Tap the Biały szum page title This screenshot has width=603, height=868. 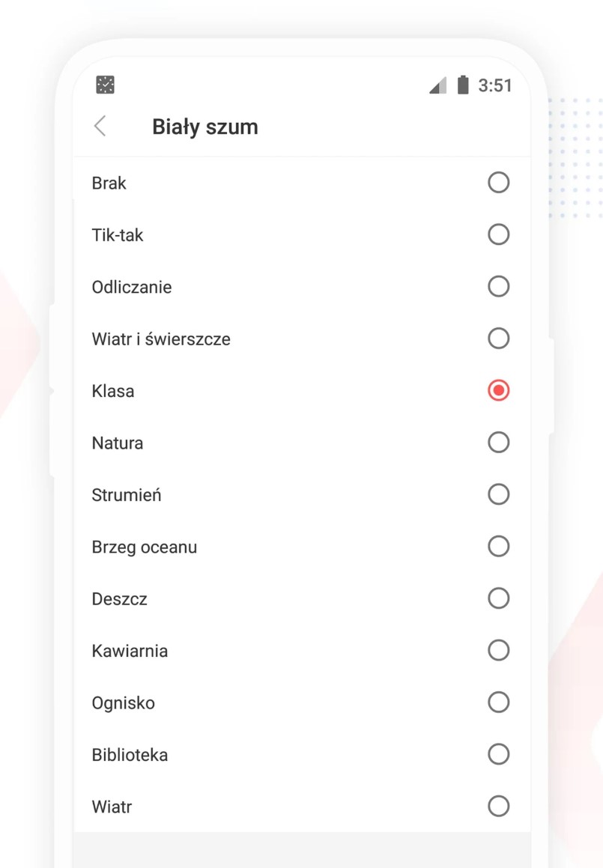coord(205,127)
